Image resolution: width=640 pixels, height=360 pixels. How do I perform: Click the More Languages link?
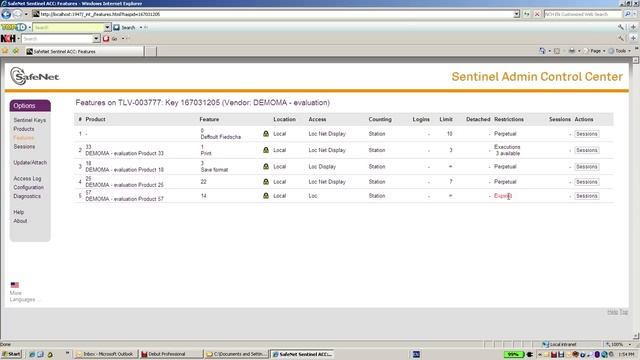(22, 296)
